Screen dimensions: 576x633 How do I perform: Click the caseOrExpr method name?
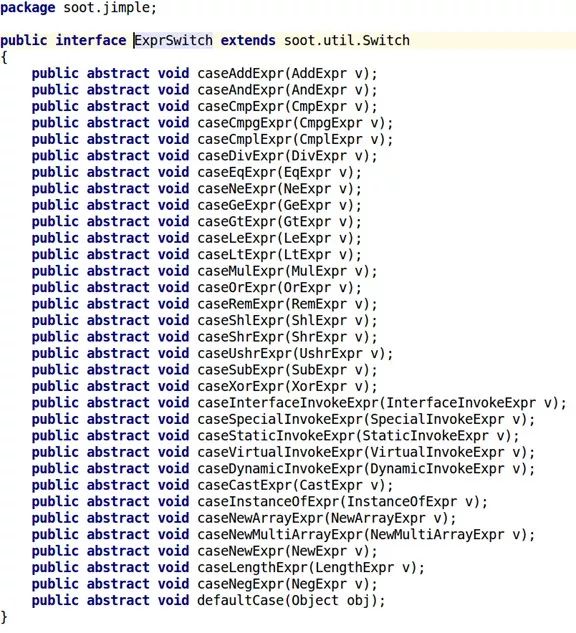[237, 287]
